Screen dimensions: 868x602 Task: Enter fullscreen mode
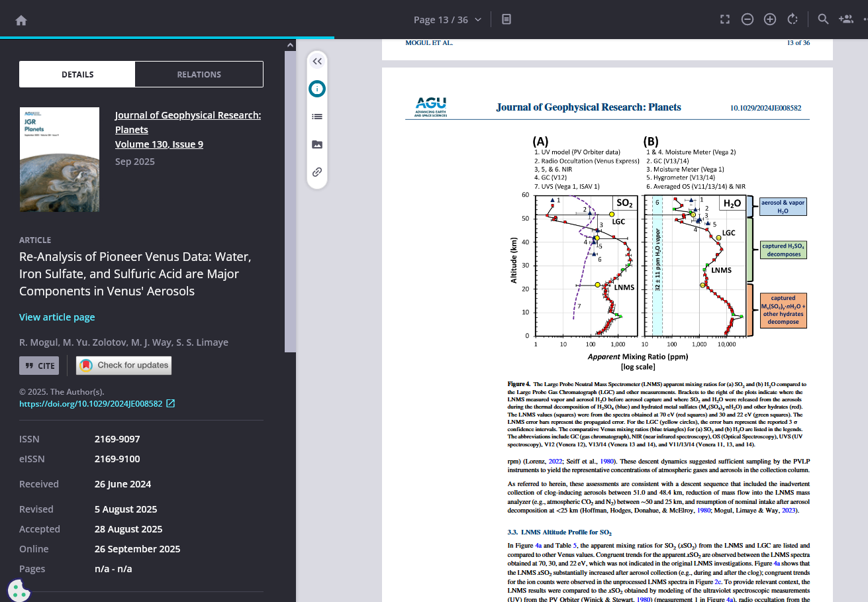pos(724,19)
